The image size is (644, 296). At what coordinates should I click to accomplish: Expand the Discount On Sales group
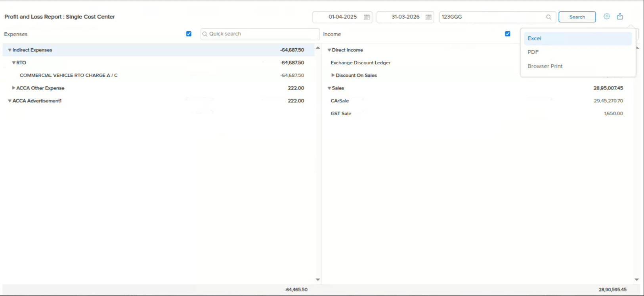click(333, 75)
